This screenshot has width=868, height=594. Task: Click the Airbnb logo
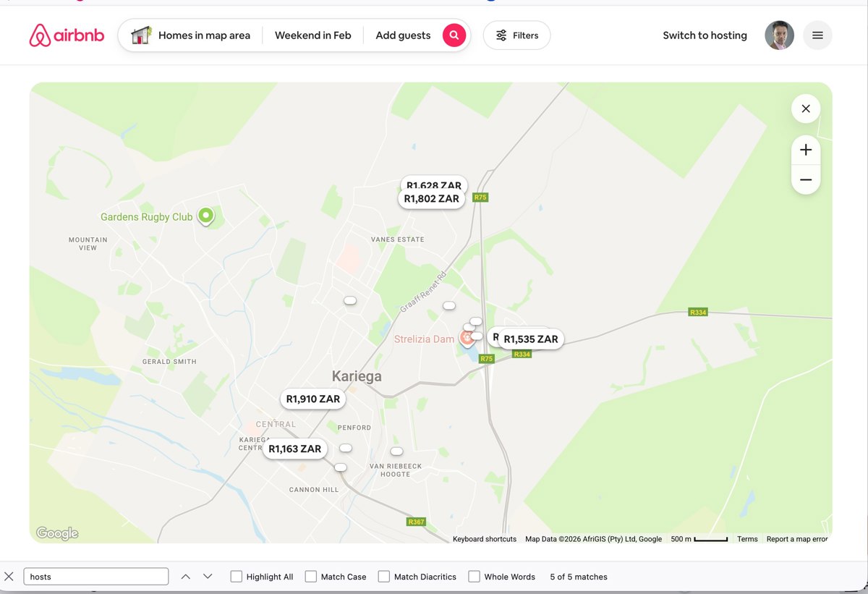point(67,35)
